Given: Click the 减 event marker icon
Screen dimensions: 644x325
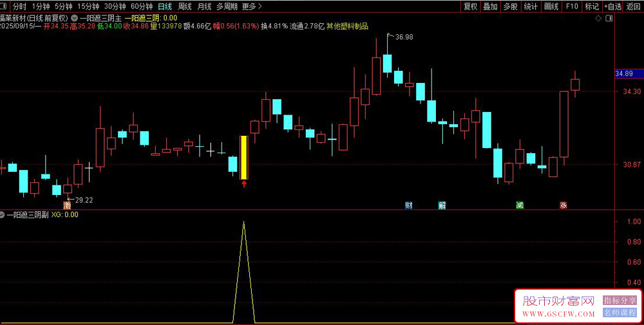Looking at the screenshot, I should point(520,205).
